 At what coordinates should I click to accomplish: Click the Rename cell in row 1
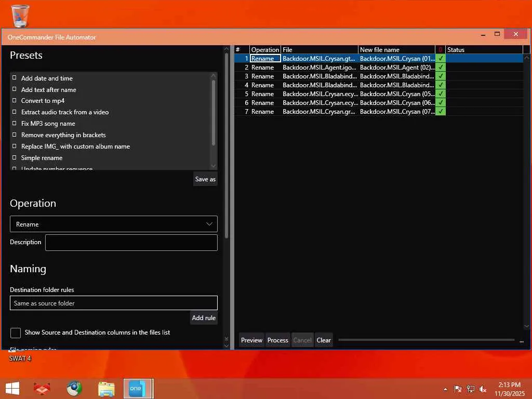(x=265, y=58)
